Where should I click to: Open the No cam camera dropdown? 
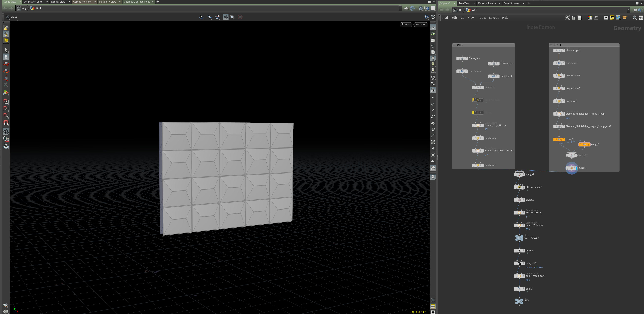coord(420,24)
